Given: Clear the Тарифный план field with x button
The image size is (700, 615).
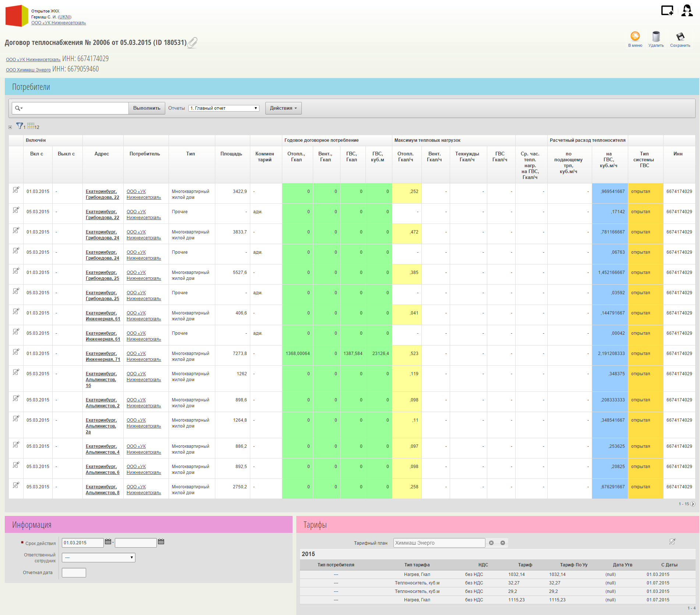Looking at the screenshot, I should 491,543.
